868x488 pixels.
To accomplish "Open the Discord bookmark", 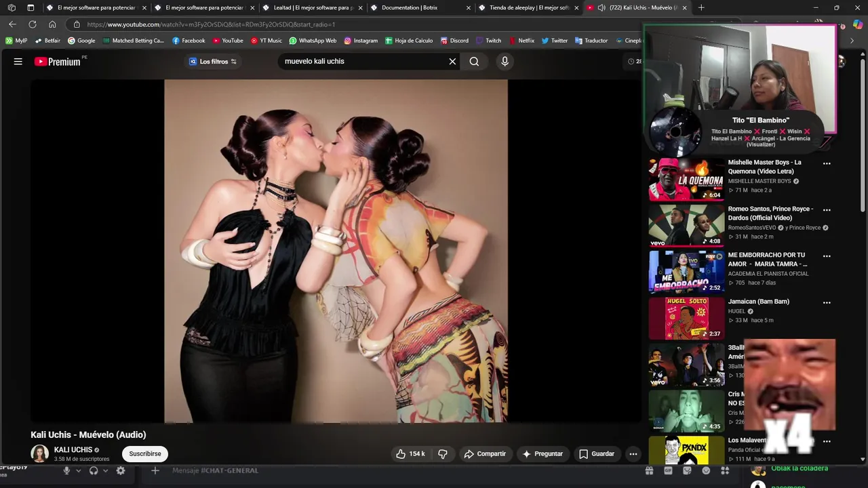I will tap(454, 41).
